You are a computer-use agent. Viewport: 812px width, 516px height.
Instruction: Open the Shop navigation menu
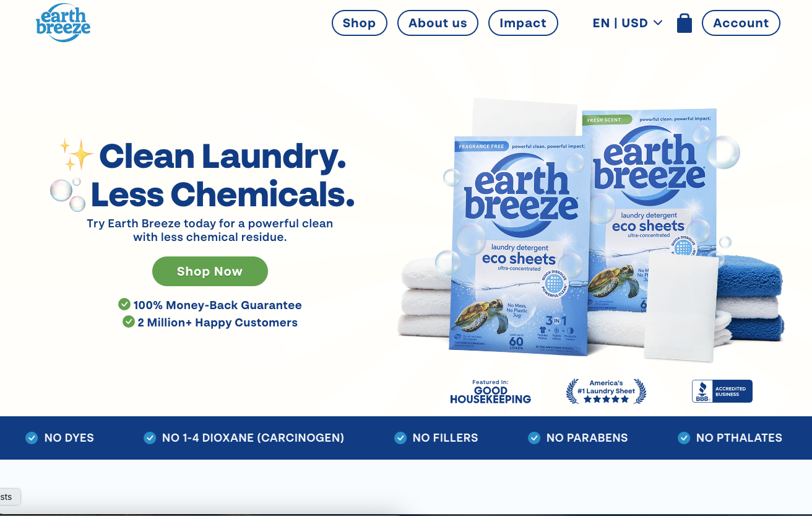click(360, 23)
